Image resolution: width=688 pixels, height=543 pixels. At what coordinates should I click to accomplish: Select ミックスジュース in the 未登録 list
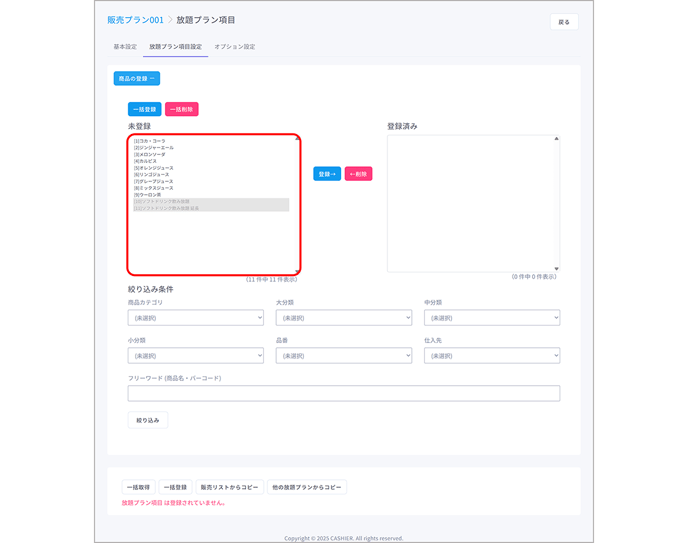[211, 188]
